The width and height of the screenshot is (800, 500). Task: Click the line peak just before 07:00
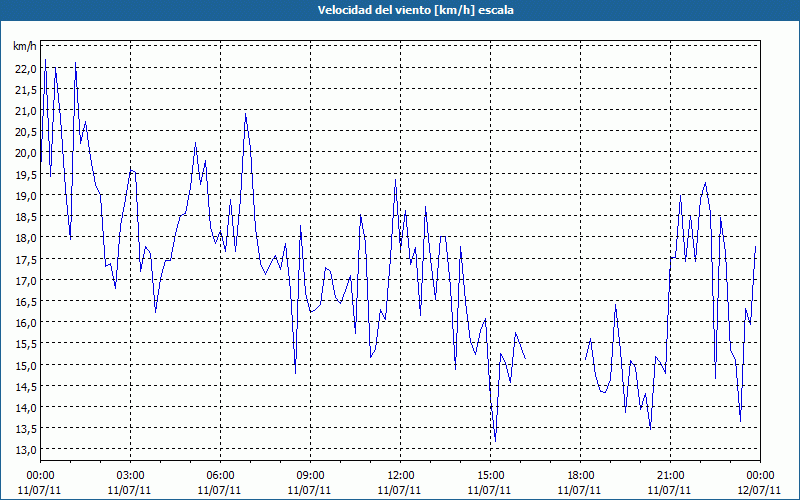click(245, 114)
